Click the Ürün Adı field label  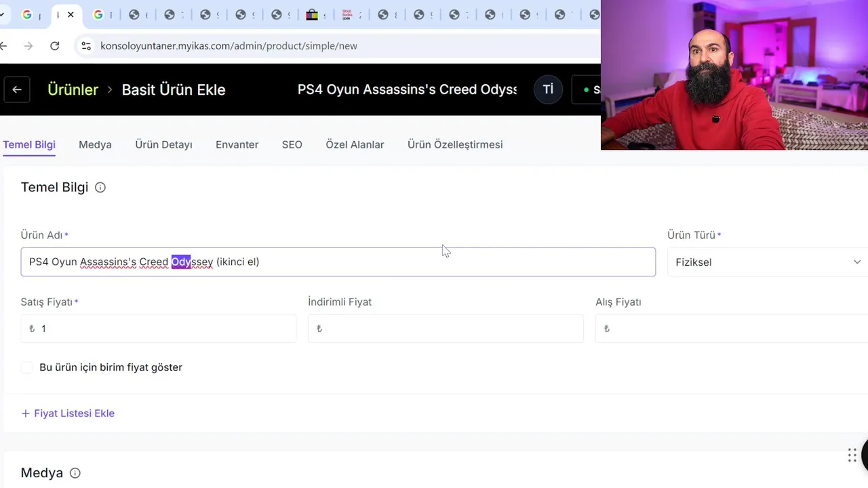point(41,235)
